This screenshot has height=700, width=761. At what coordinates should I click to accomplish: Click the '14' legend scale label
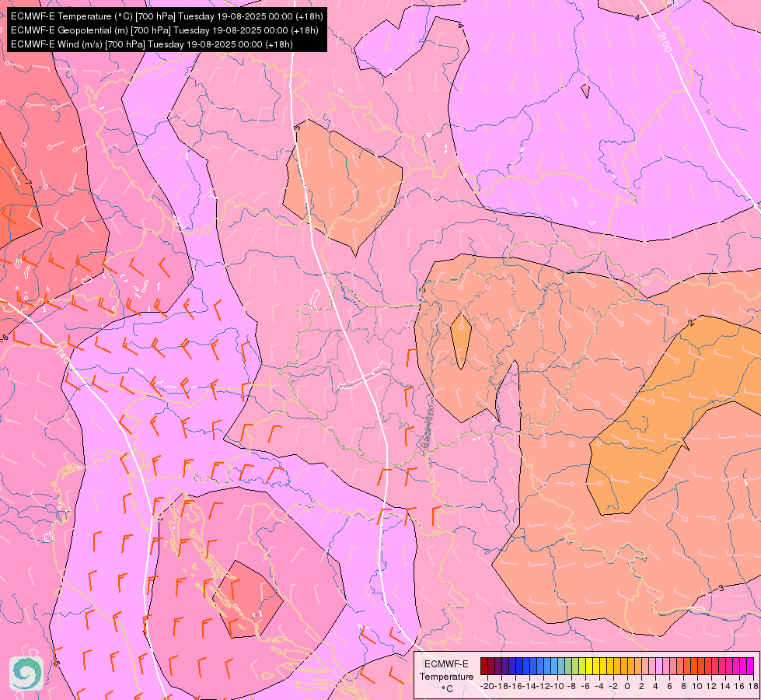click(725, 687)
